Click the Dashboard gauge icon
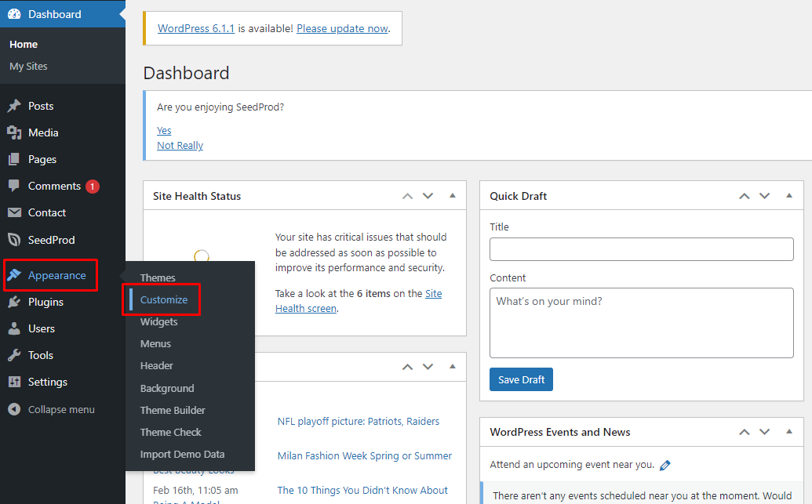 pyautogui.click(x=14, y=14)
